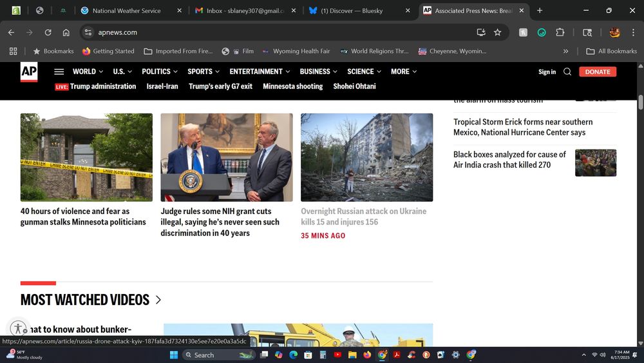Click the address bar showing apnews.com

(x=279, y=32)
